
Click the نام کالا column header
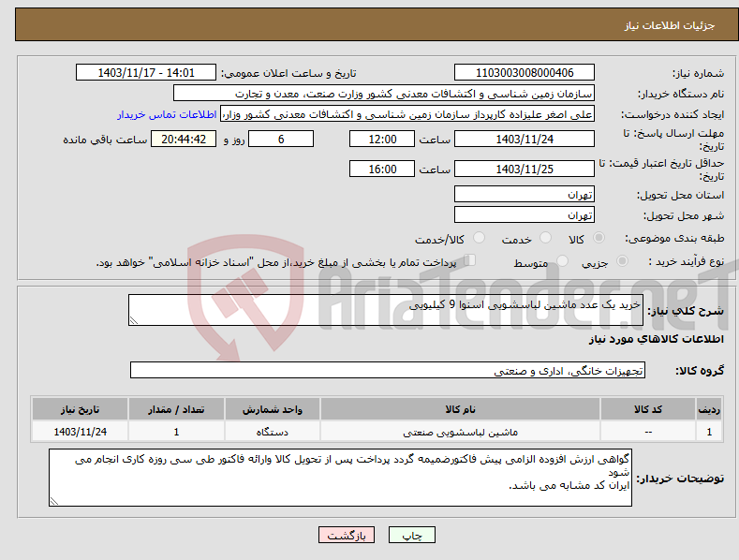(x=461, y=409)
